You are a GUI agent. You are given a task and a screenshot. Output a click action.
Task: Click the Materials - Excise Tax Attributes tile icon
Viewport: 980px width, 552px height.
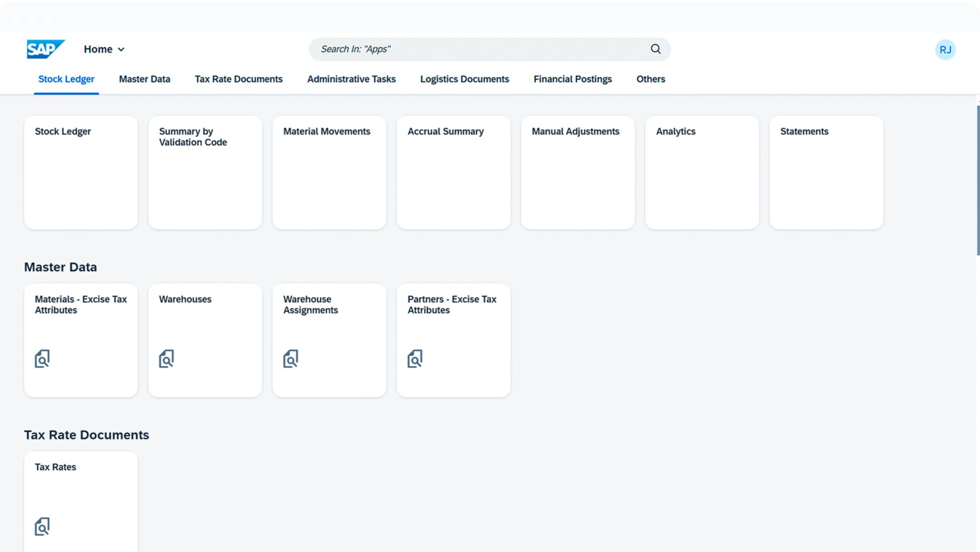[42, 359]
